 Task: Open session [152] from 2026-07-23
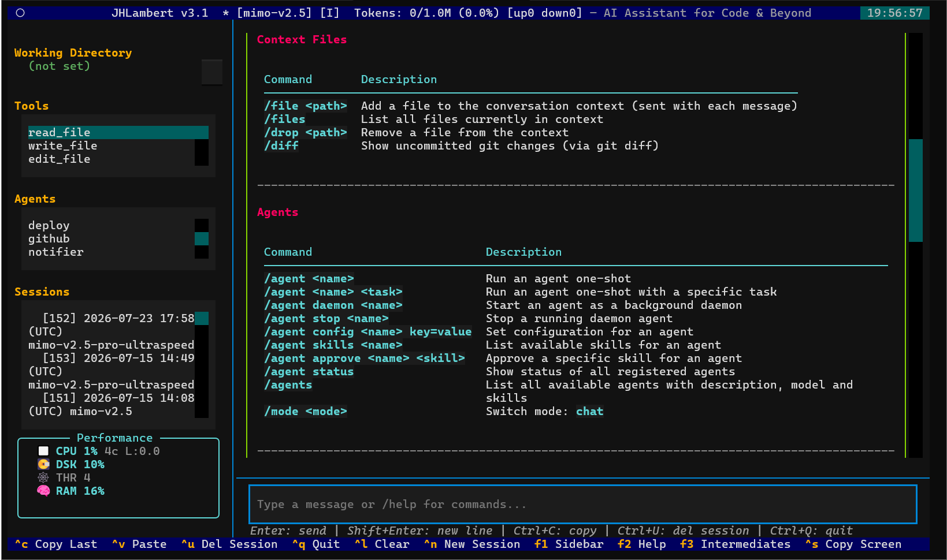(111, 331)
